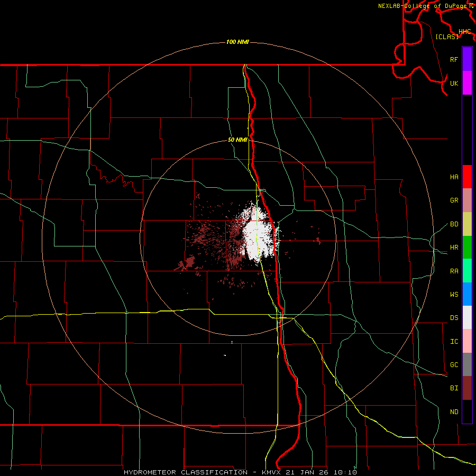This screenshot has width=476, height=476.
Task: Click the BI legend label
Action: coord(454,388)
